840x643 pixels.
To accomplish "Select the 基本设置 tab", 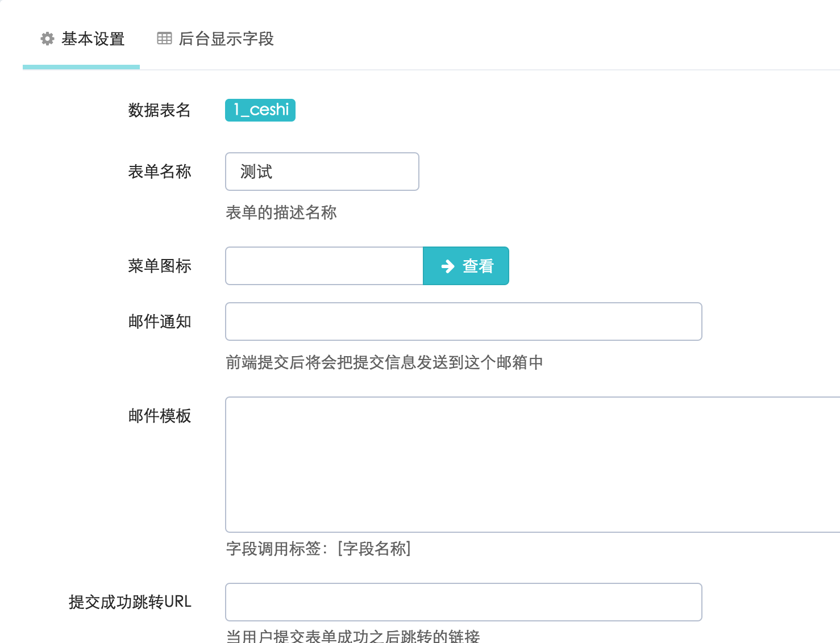I will [94, 39].
